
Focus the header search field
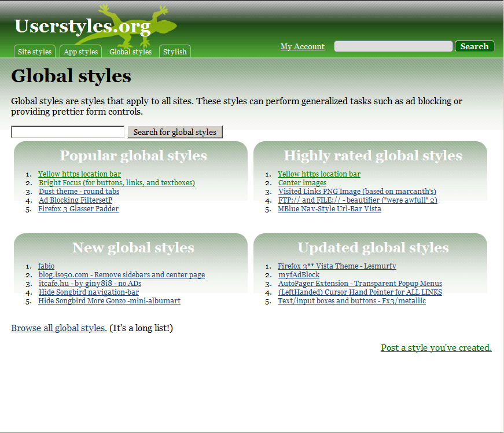click(393, 46)
